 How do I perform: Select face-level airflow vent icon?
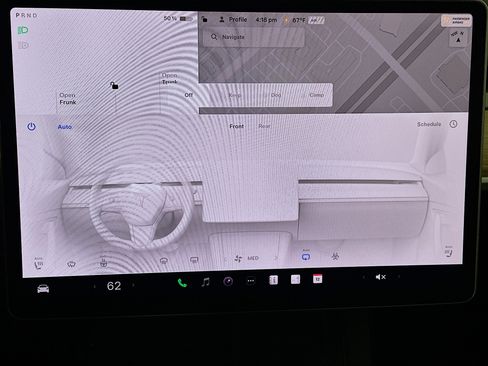[x=164, y=260]
